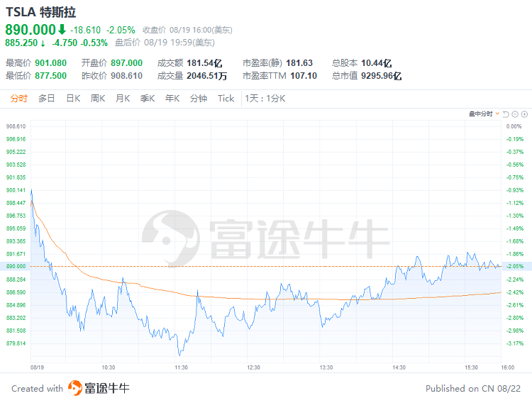Screen dimensions: 532x403
Task: Click the 14:30 time axis label
Action: [x=399, y=368]
